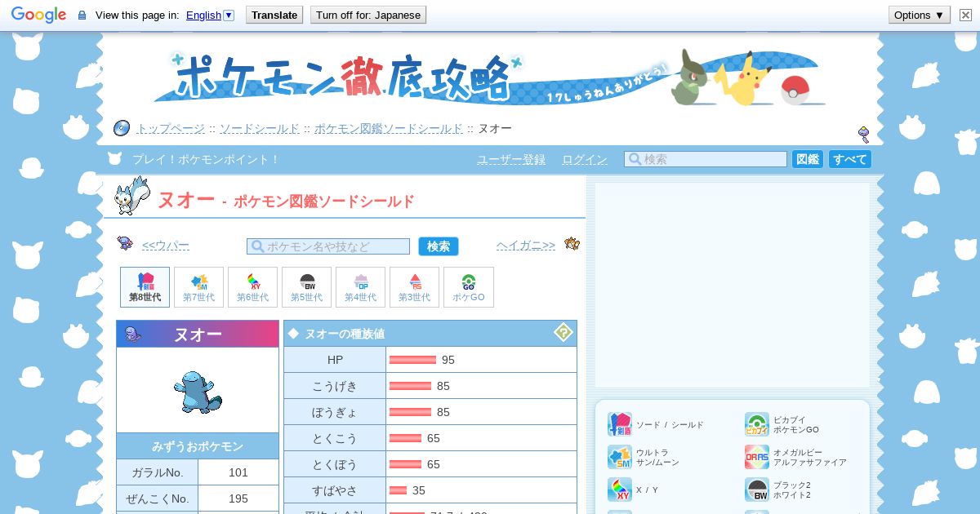Click the HP stat value 95
980x514 pixels.
tap(448, 360)
